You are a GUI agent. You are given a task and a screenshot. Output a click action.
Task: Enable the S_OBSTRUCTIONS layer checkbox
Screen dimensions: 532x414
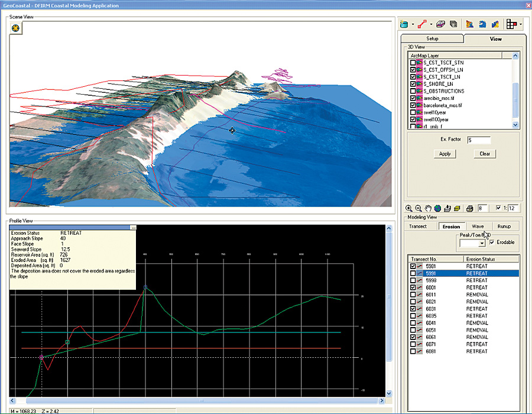click(x=413, y=91)
